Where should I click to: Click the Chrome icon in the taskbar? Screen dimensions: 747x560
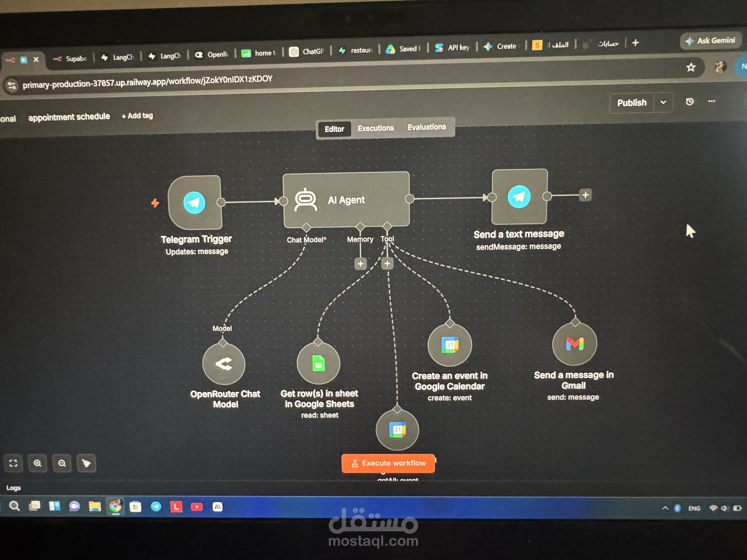[115, 506]
